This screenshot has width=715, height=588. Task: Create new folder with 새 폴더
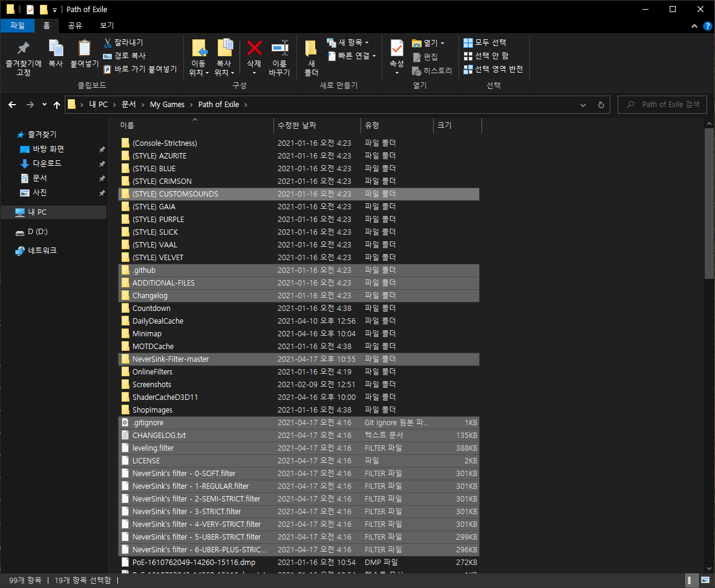coord(311,59)
